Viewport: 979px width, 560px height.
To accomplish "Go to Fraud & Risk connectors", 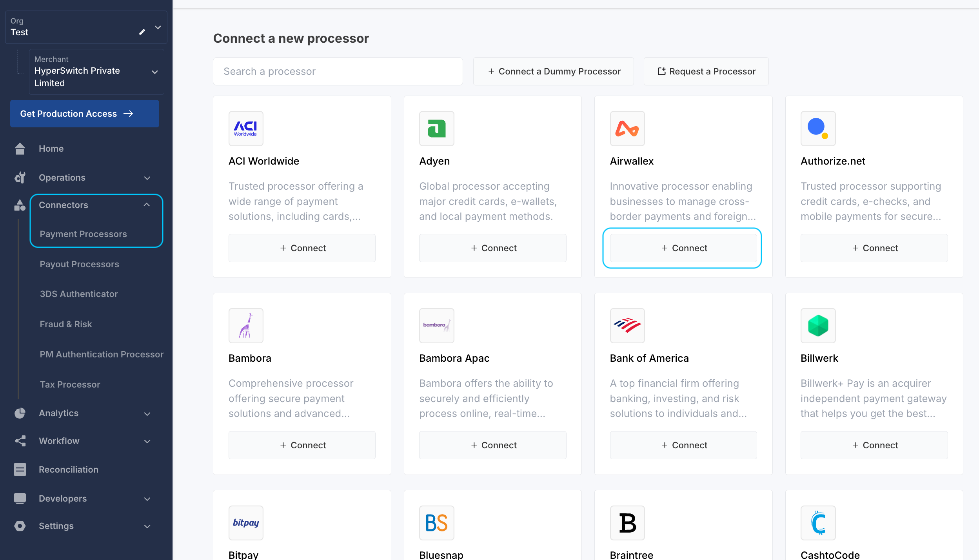I will tap(66, 324).
